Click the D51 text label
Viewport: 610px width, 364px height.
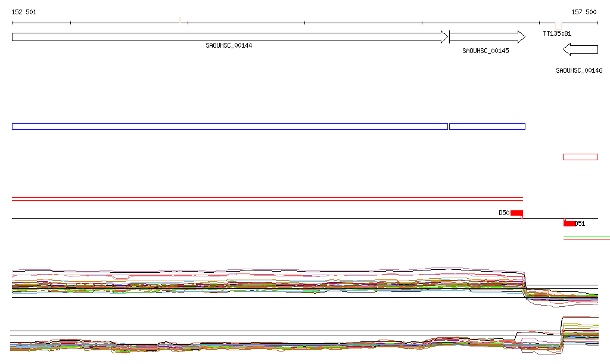point(580,224)
